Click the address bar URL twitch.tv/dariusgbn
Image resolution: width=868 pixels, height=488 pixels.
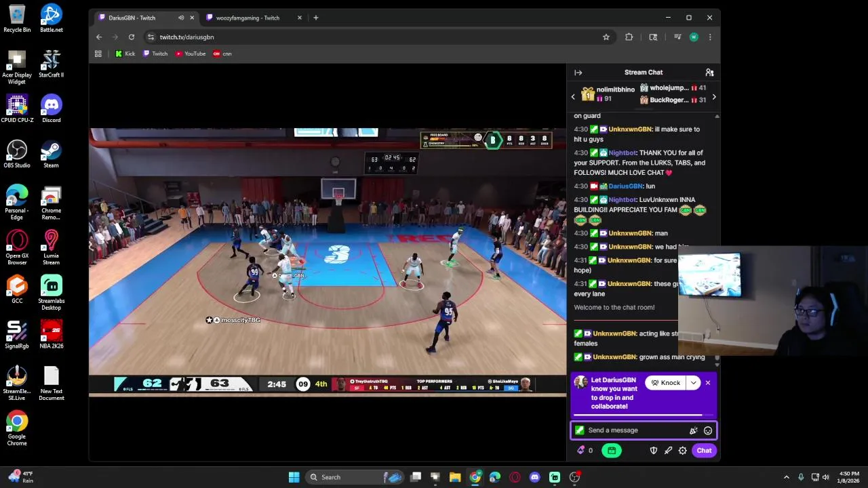186,37
